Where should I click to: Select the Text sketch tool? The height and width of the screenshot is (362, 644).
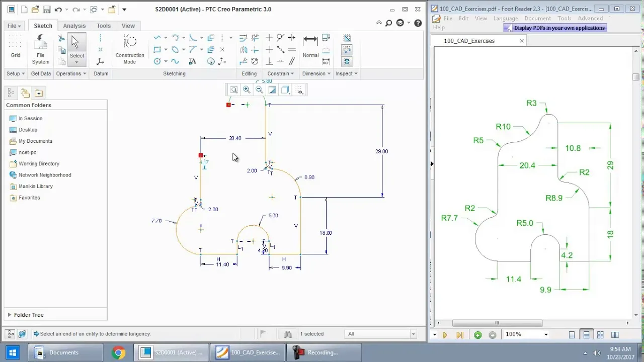(x=192, y=61)
